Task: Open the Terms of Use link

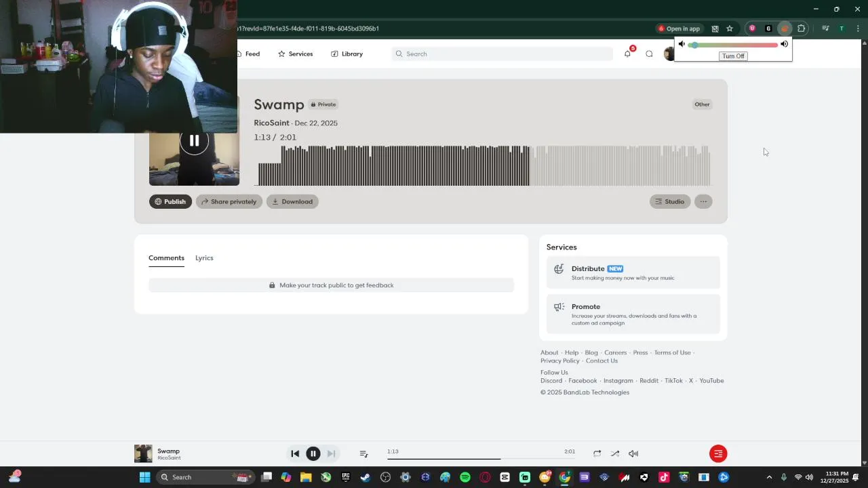Action: (672, 352)
